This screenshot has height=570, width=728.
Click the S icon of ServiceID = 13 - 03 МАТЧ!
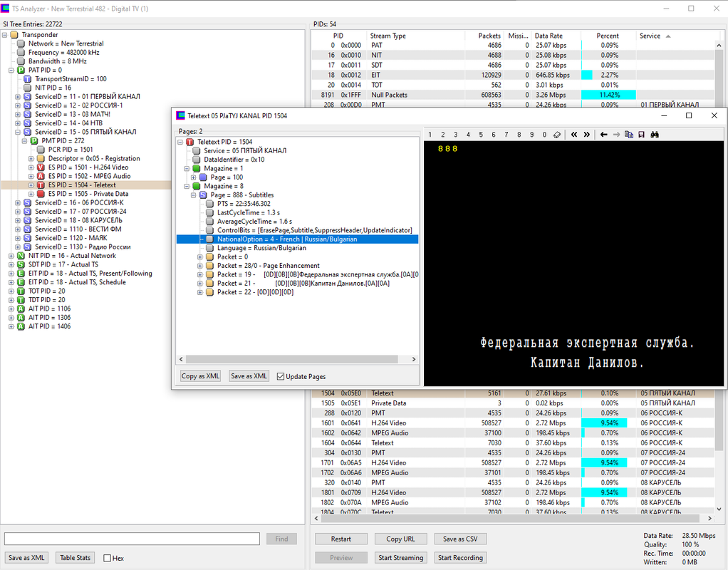(x=27, y=114)
